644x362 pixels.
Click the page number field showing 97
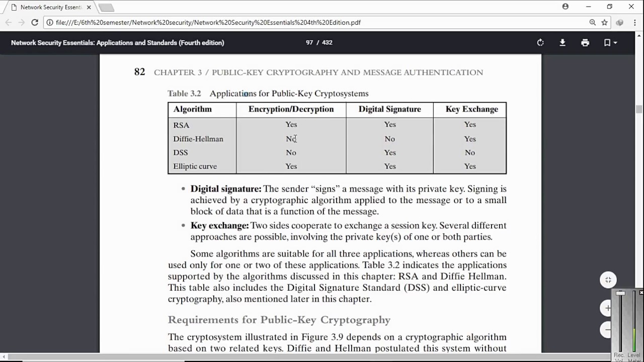coord(309,43)
